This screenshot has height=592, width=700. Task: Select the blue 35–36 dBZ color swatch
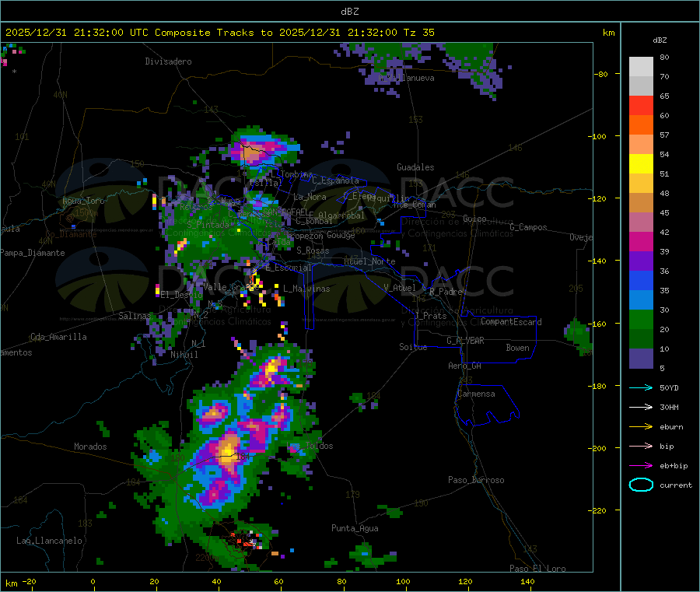pos(641,280)
